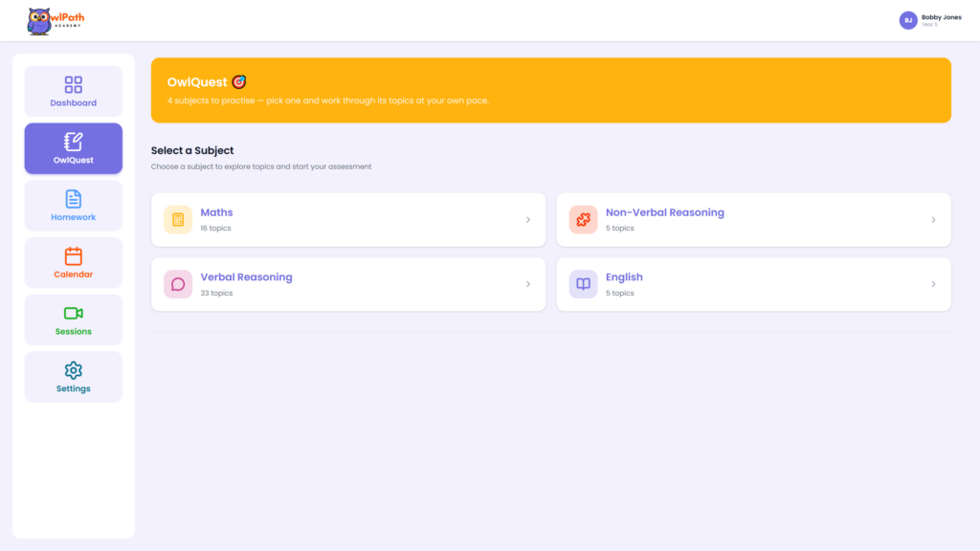Click the 'Select a Subject' heading
The image size is (980, 551).
(x=191, y=150)
